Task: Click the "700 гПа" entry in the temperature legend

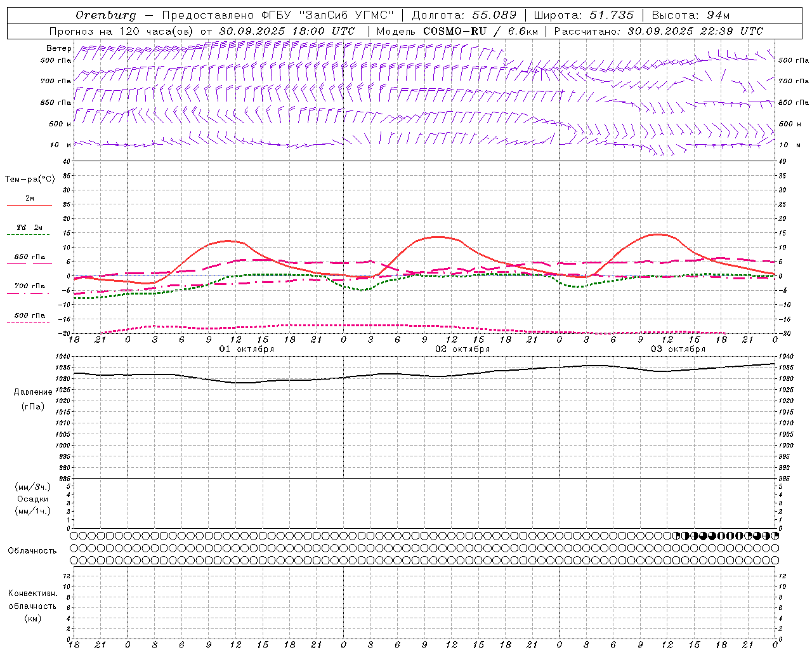Action: pos(29,286)
